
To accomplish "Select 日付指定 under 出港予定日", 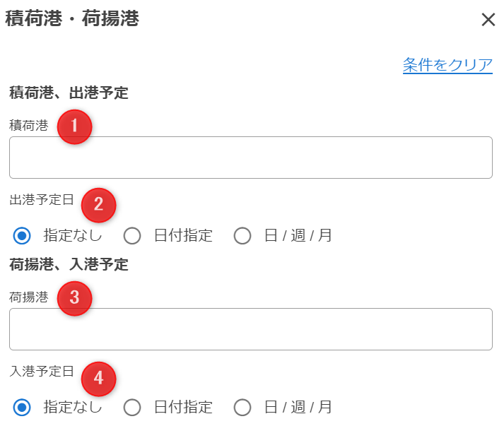I will (x=133, y=235).
